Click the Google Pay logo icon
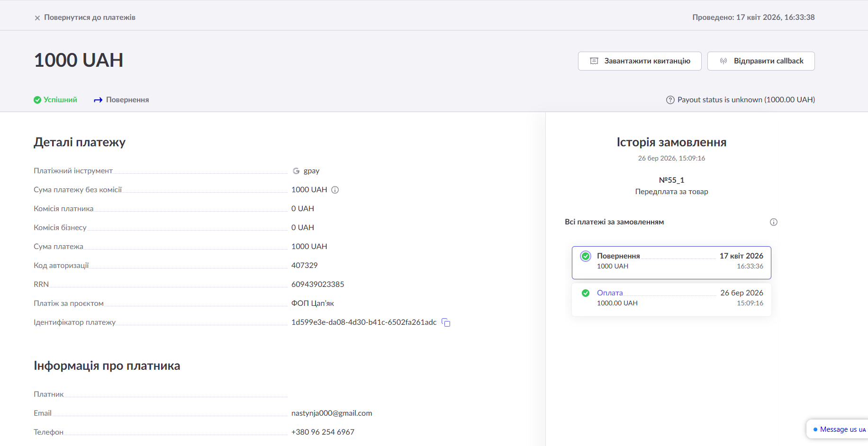This screenshot has width=868, height=446. click(296, 171)
